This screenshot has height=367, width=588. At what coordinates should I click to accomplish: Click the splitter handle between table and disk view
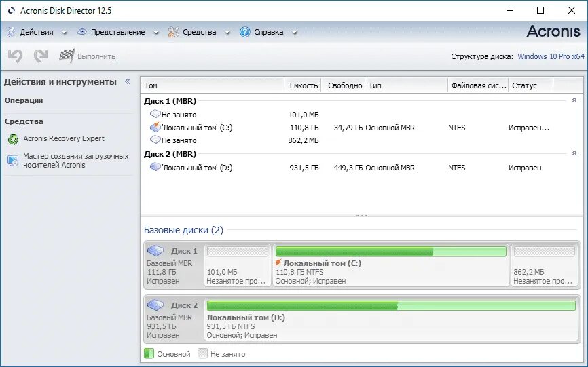pos(361,216)
